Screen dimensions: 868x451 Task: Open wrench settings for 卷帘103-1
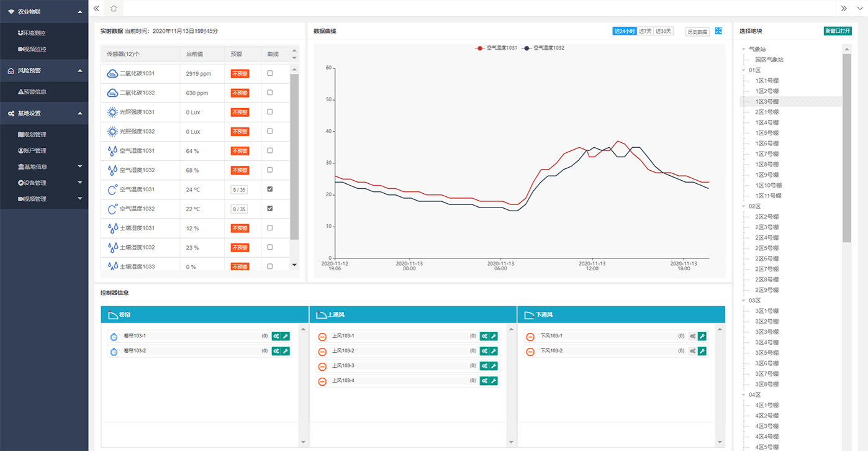(286, 336)
